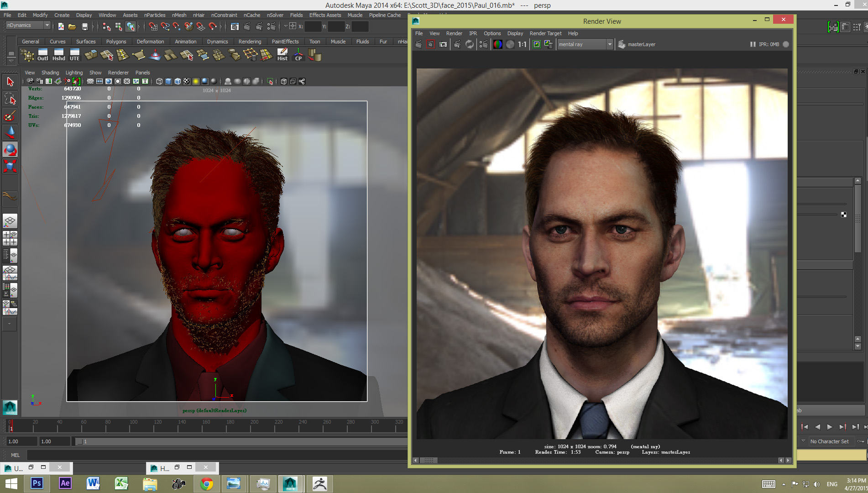This screenshot has width=868, height=493.
Task: Toggle RGB channels display in Render View
Action: point(498,44)
